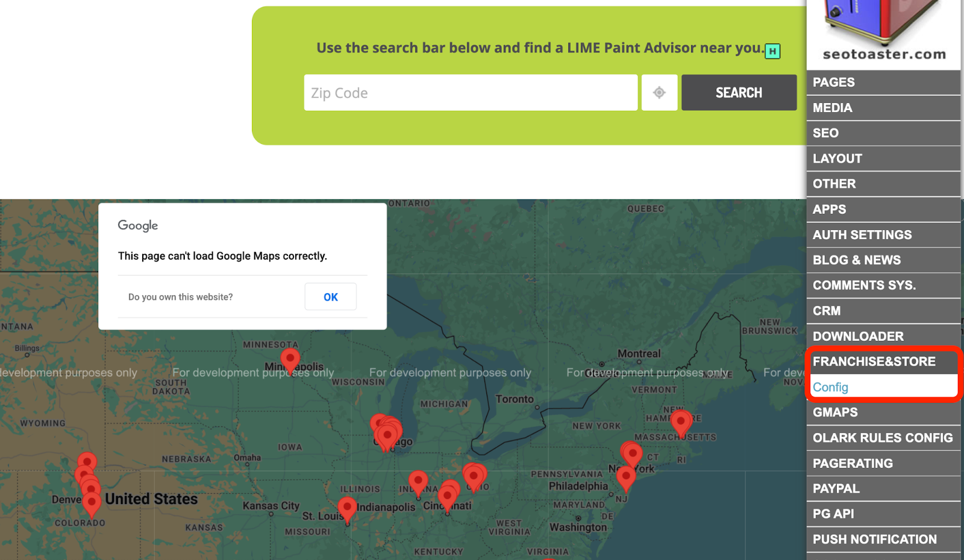Click the Indianapolis map pin

point(418,484)
